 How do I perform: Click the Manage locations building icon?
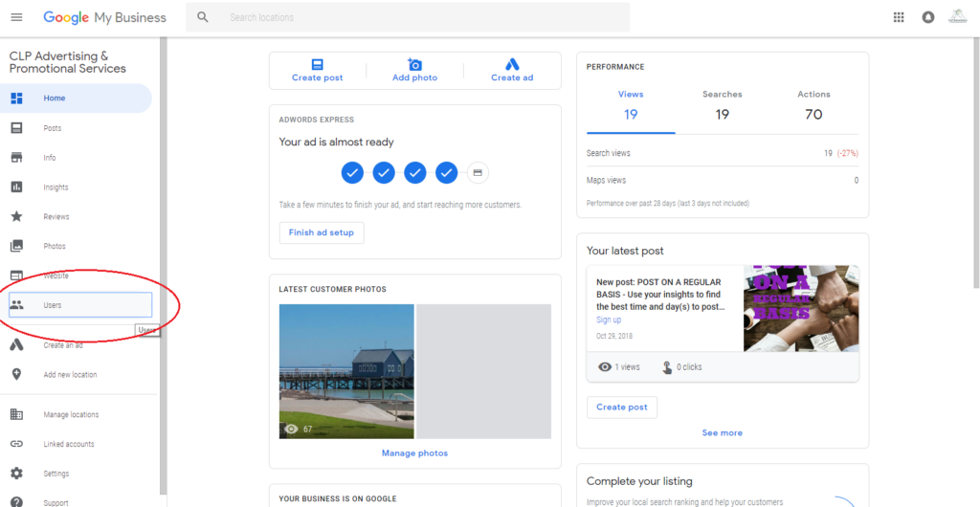[17, 414]
